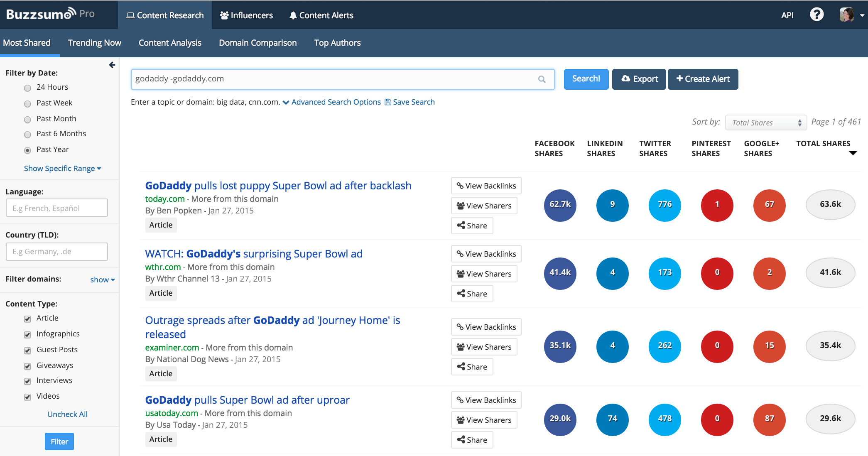Screen dimensions: 868x456
Task: Click total shares bubble showing 41.6k
Action: (x=830, y=272)
